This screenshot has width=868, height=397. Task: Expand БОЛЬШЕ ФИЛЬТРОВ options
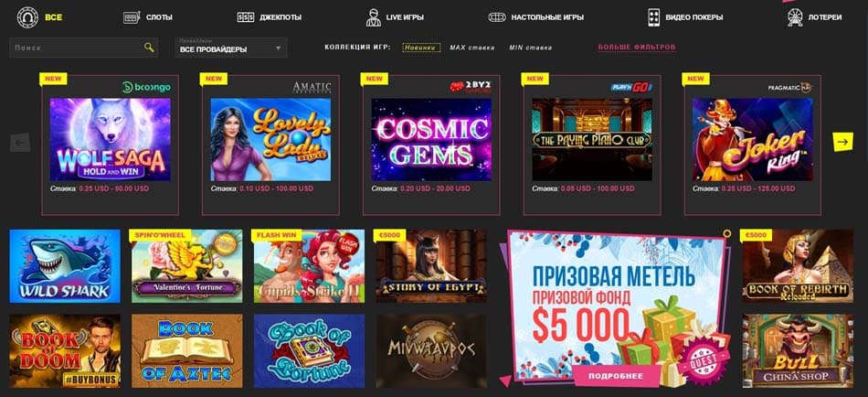637,48
